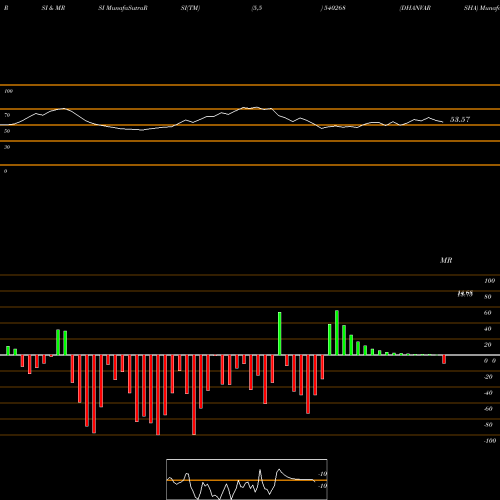This screenshot has height=500, width=500.
Task: Click the last red bar at right of histogram
Action: point(444,359)
